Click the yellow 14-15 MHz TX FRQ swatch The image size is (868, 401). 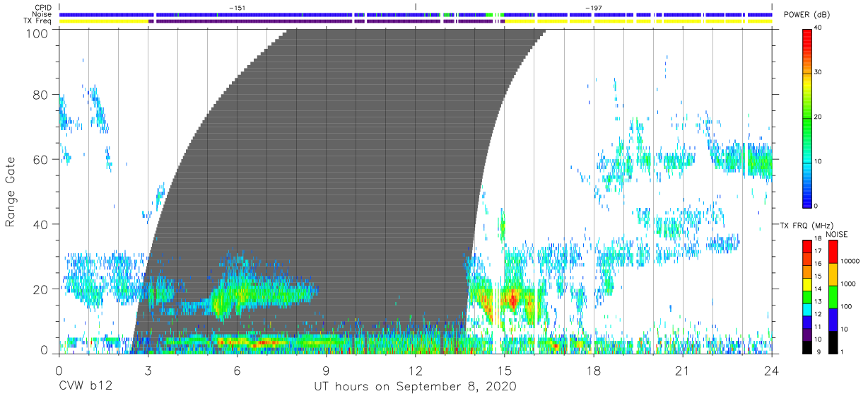point(807,284)
